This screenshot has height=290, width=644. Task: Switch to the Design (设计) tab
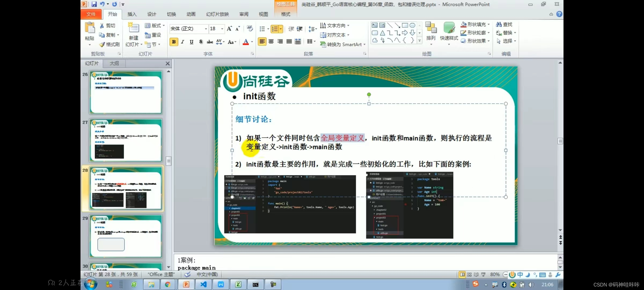coord(152,14)
